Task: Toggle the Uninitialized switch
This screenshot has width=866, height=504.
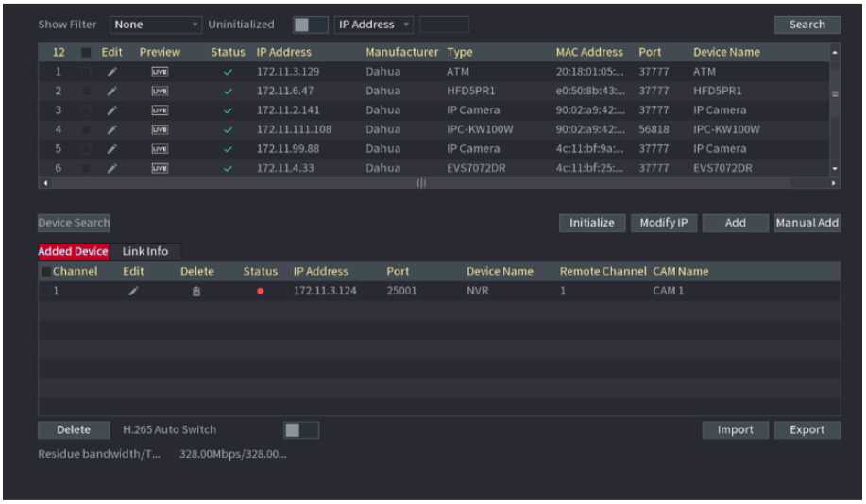Action: click(310, 25)
